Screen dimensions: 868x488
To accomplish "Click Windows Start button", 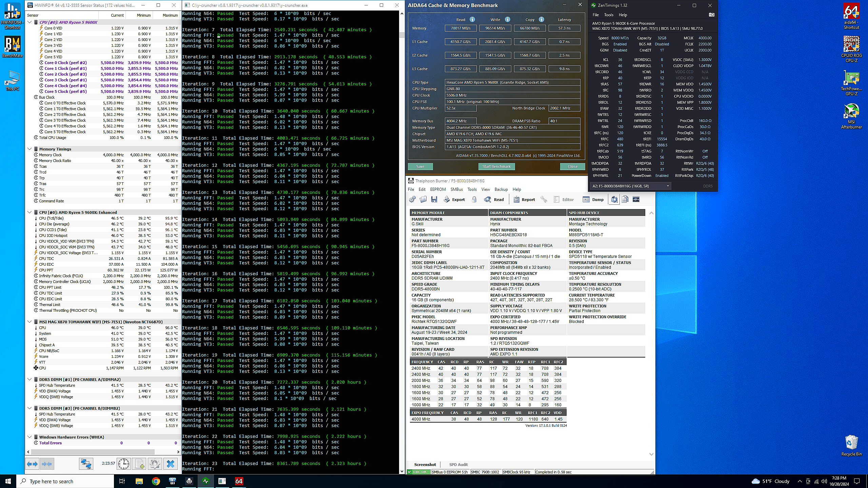I will (8, 481).
